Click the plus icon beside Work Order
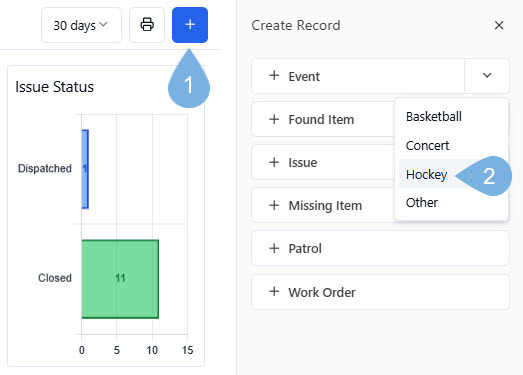Viewport: 523px width, 375px height. click(274, 292)
